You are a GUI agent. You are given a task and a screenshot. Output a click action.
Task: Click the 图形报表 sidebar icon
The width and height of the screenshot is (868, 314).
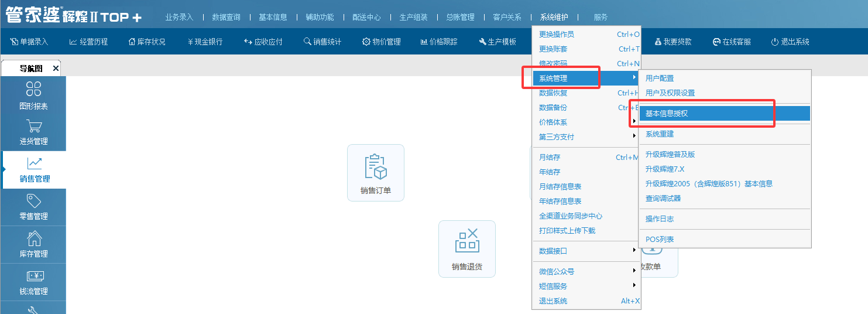[33, 89]
